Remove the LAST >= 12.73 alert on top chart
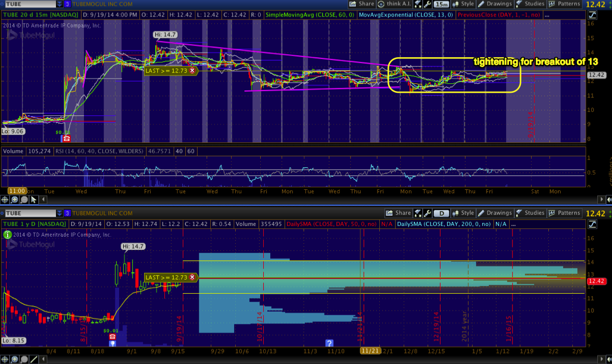Viewport: 612px width, 364px height. click(192, 70)
